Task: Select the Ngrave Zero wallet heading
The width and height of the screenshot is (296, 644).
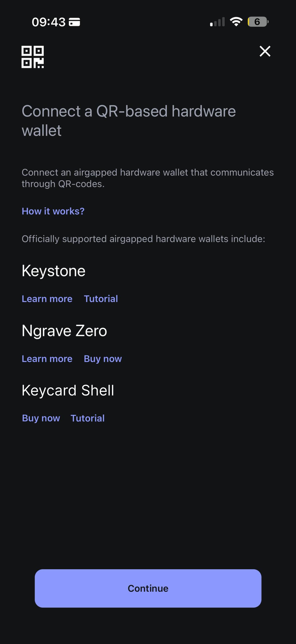Action: (64, 331)
